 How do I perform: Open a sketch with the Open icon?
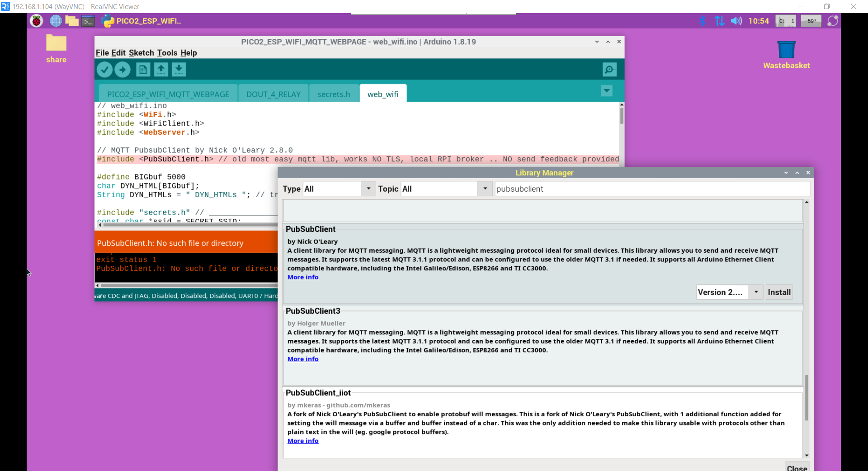pos(161,70)
